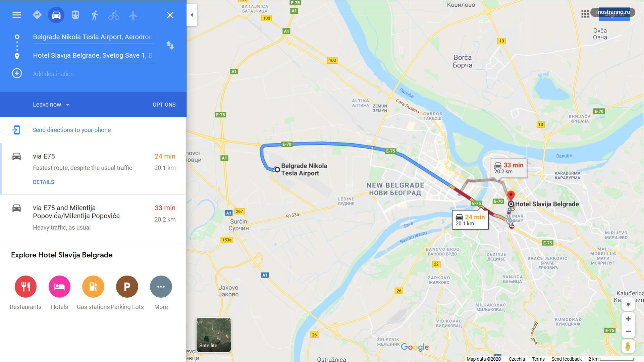Click the Add destination field

click(x=93, y=74)
